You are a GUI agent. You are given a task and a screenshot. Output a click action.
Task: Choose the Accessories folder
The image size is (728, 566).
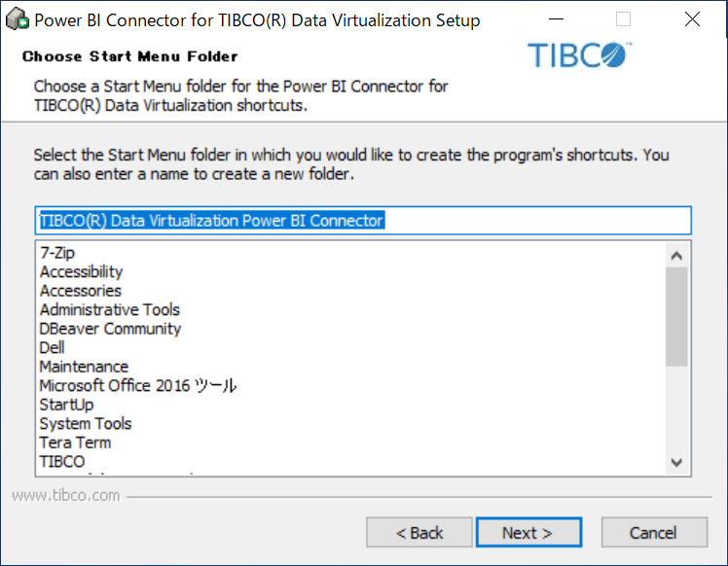[x=81, y=291]
